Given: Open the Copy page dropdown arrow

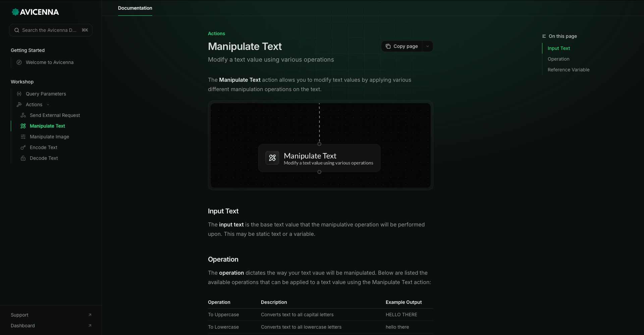Looking at the screenshot, I should coord(427,46).
